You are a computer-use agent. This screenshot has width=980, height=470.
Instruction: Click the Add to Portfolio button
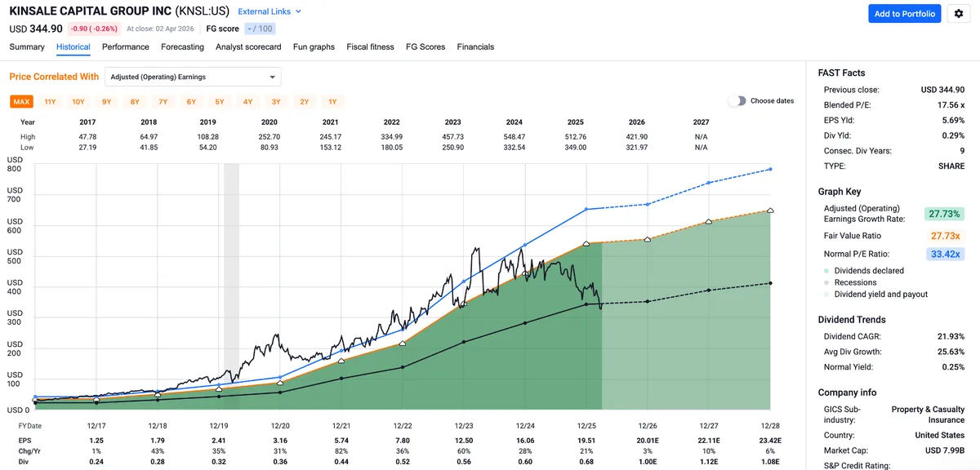904,14
